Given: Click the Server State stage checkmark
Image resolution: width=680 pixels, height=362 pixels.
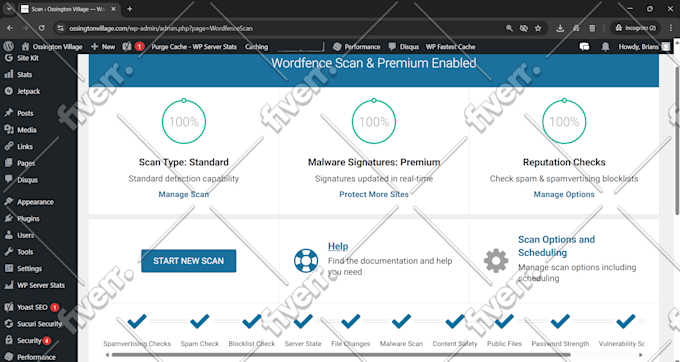Looking at the screenshot, I should pyautogui.click(x=303, y=322).
